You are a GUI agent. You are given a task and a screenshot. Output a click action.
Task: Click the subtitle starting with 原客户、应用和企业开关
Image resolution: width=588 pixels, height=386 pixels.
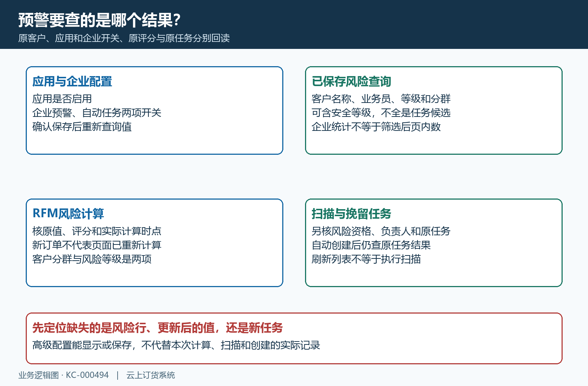pyautogui.click(x=124, y=38)
